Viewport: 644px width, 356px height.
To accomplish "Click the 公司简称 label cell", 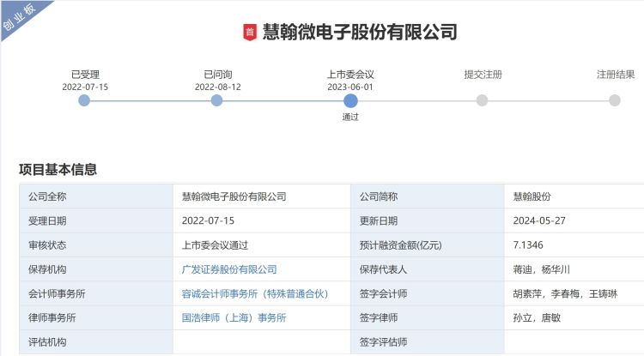I will 428,196.
